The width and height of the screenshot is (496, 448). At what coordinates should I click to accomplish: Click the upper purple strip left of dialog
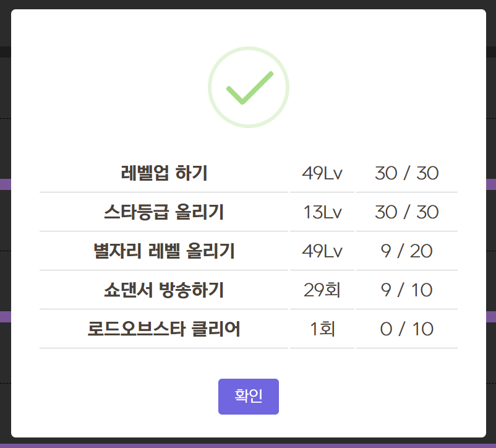click(5, 184)
